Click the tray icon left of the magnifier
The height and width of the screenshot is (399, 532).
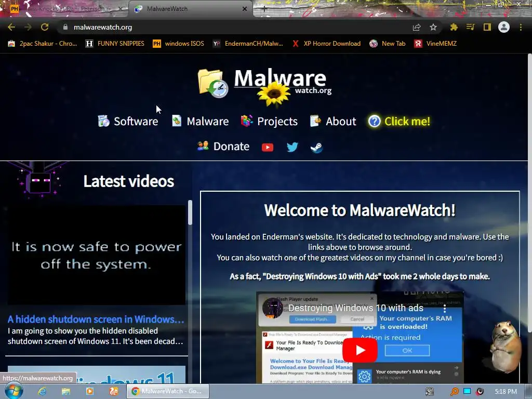(x=430, y=392)
